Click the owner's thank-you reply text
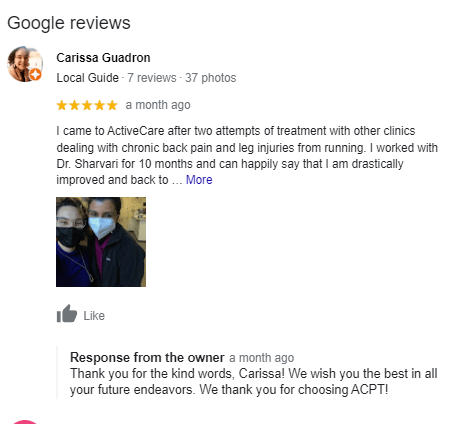 pyautogui.click(x=254, y=381)
